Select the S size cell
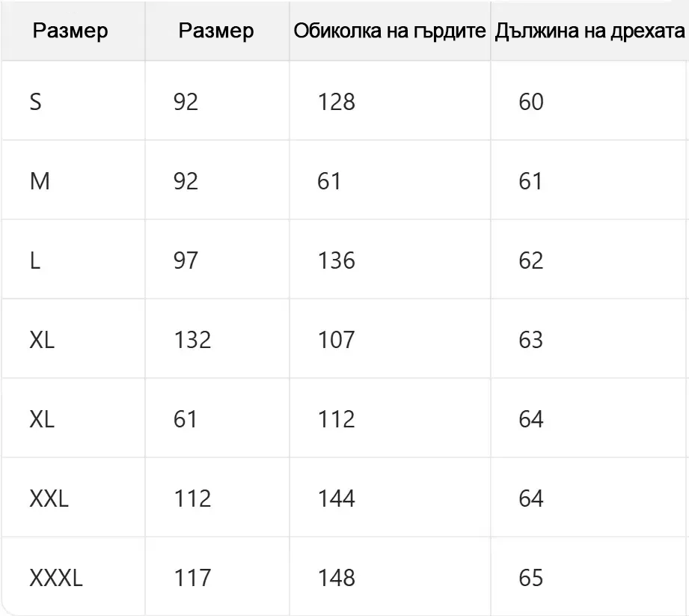The image size is (689, 616). point(35,102)
